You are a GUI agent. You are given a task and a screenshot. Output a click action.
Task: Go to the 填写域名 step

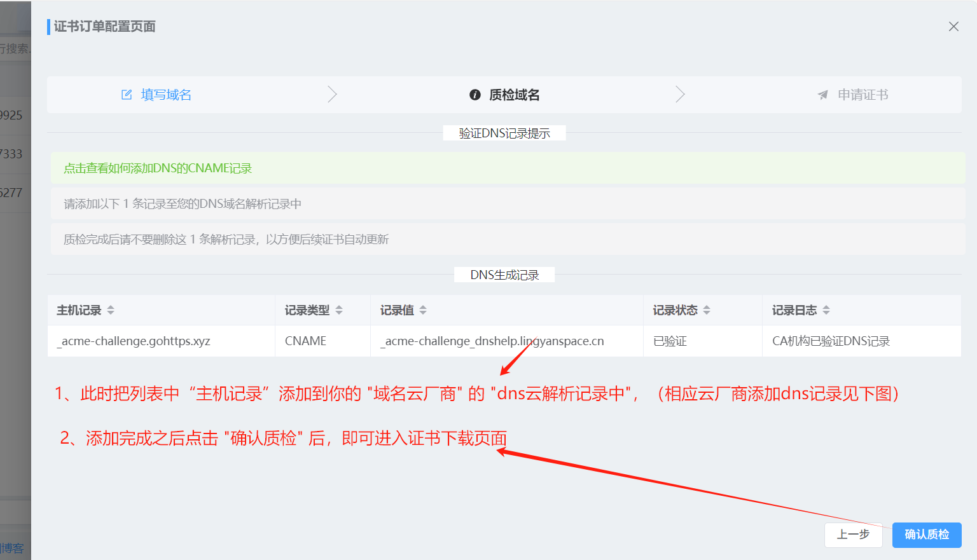166,95
